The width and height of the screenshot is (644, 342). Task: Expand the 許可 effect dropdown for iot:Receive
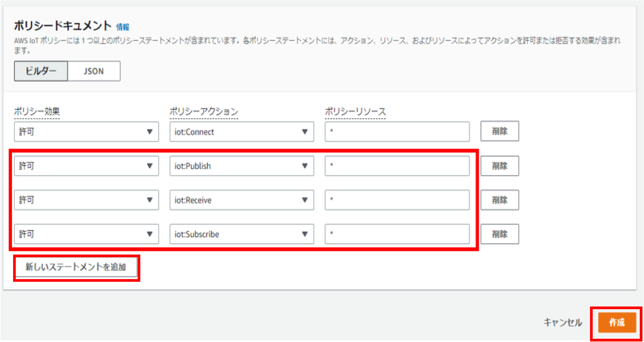tap(86, 200)
